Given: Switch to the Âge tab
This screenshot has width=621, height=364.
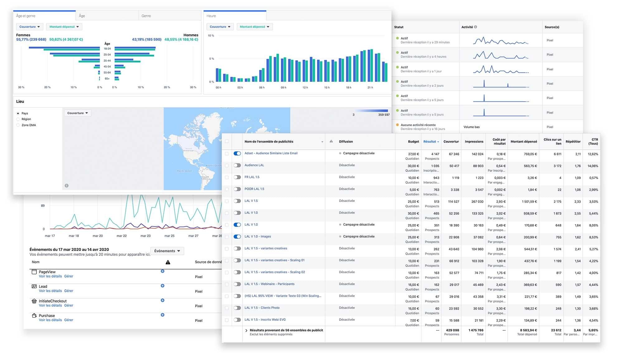Looking at the screenshot, I should 82,16.
